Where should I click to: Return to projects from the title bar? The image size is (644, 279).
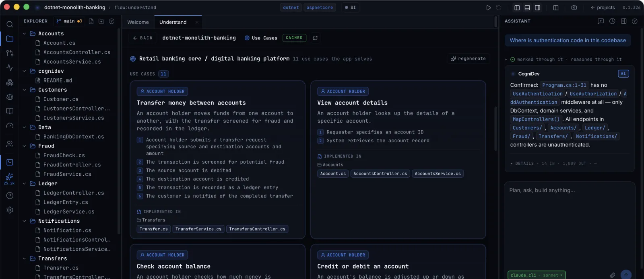point(603,8)
